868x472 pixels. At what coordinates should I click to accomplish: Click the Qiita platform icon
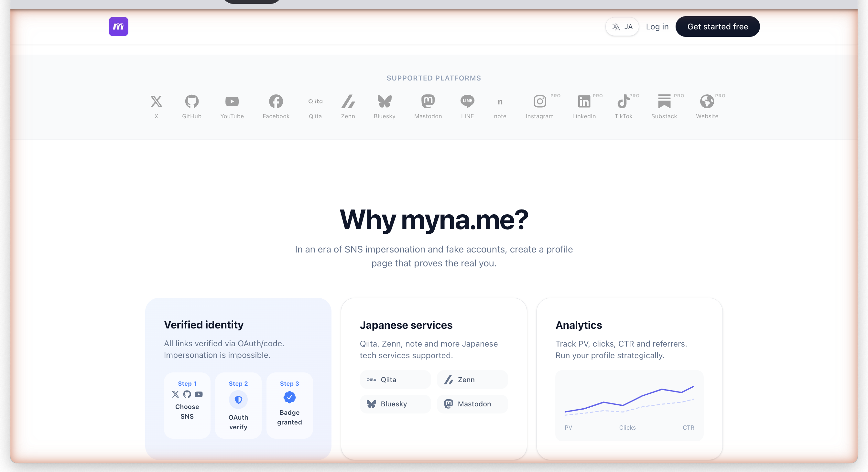(x=315, y=102)
